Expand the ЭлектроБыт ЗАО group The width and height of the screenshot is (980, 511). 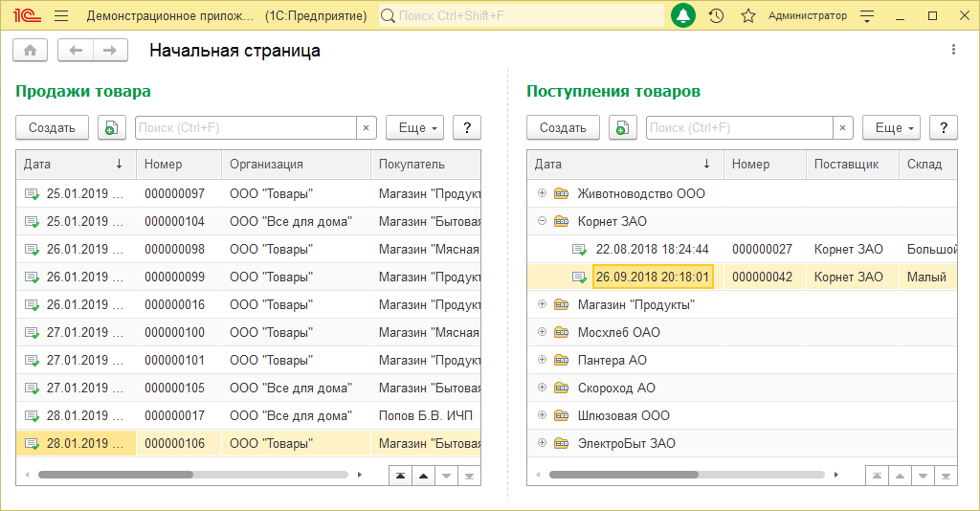coord(542,442)
